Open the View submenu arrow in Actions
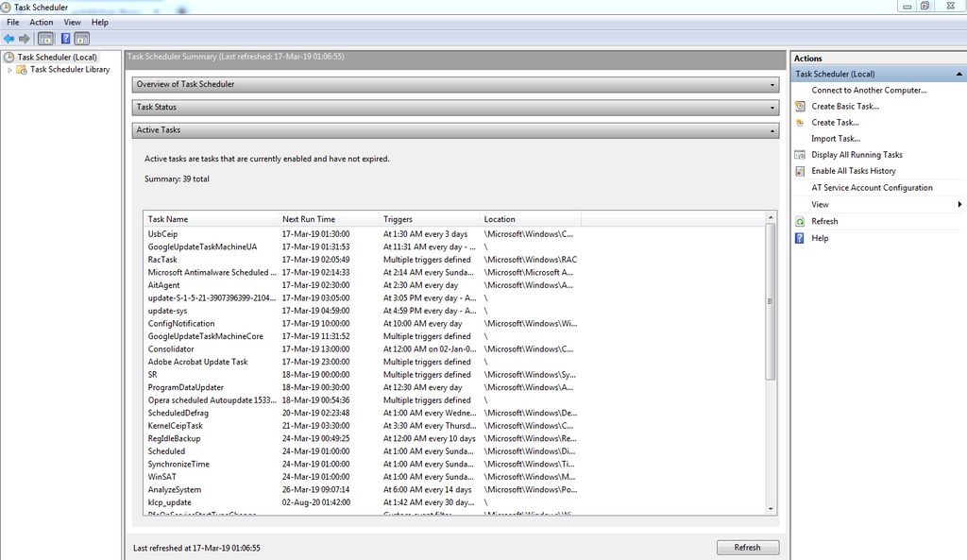 point(959,204)
